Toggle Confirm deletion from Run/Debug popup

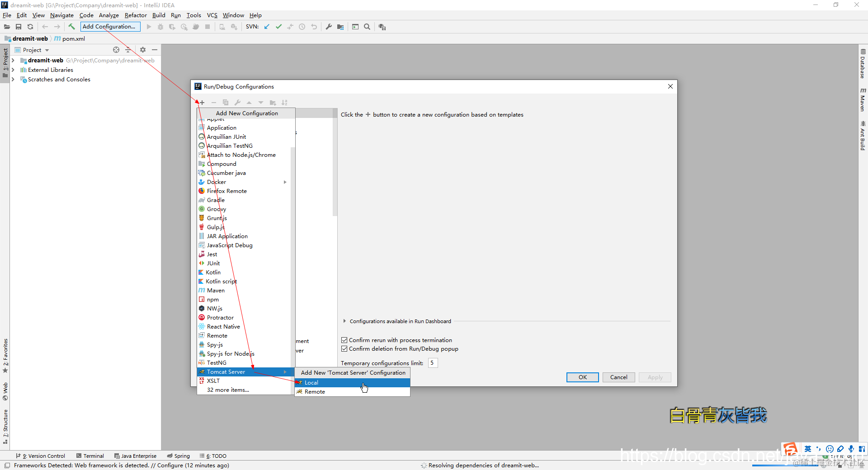click(344, 348)
